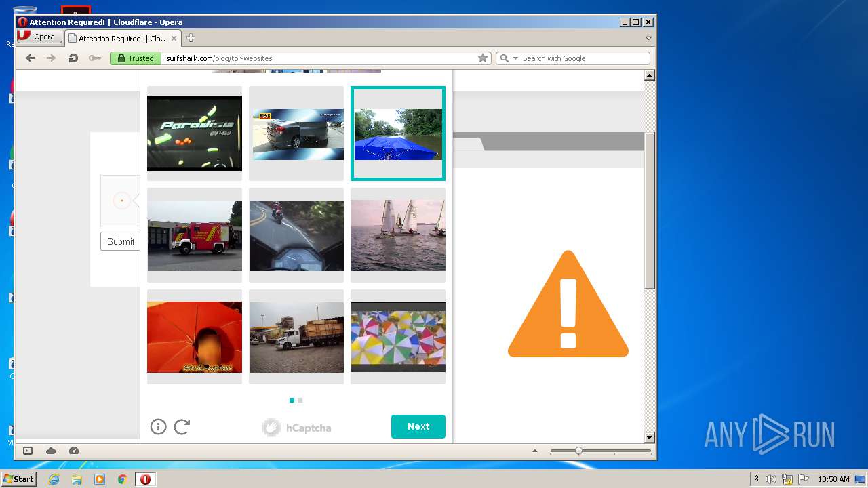Go back with the back arrow
This screenshot has height=488, width=868.
[30, 58]
